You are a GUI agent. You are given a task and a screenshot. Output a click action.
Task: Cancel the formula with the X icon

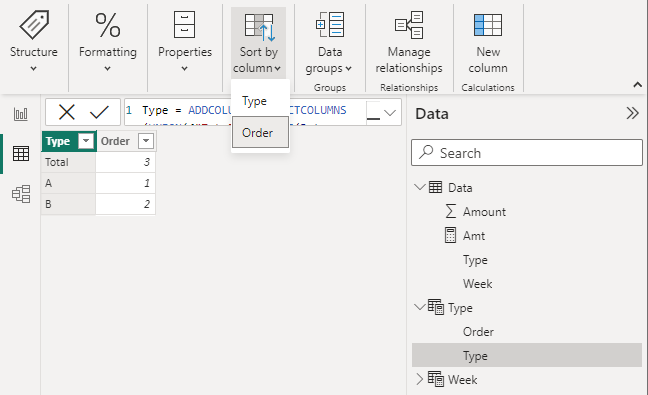67,112
